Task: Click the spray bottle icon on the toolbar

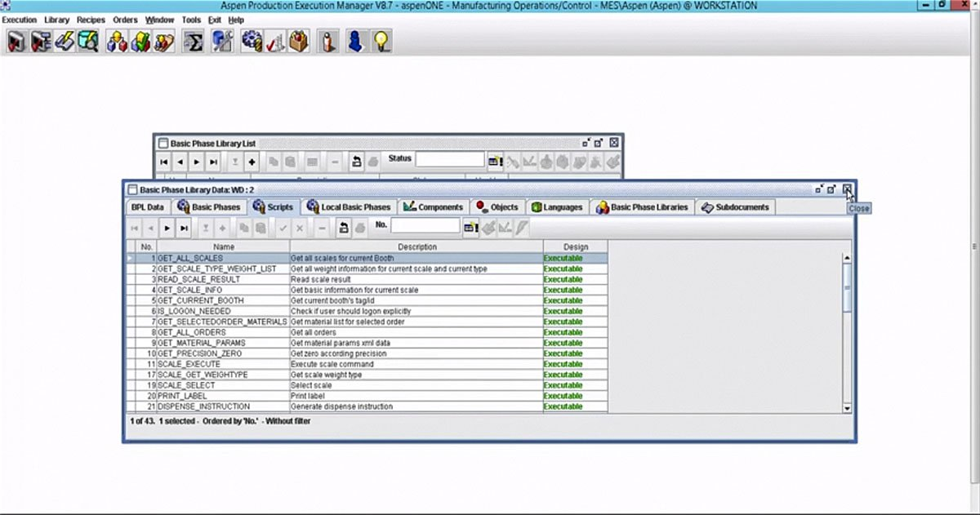Action: point(327,40)
